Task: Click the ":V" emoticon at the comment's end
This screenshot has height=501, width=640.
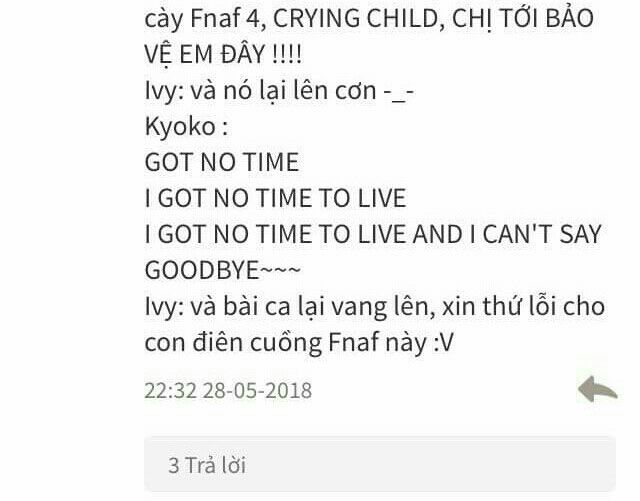Action: pyautogui.click(x=443, y=343)
